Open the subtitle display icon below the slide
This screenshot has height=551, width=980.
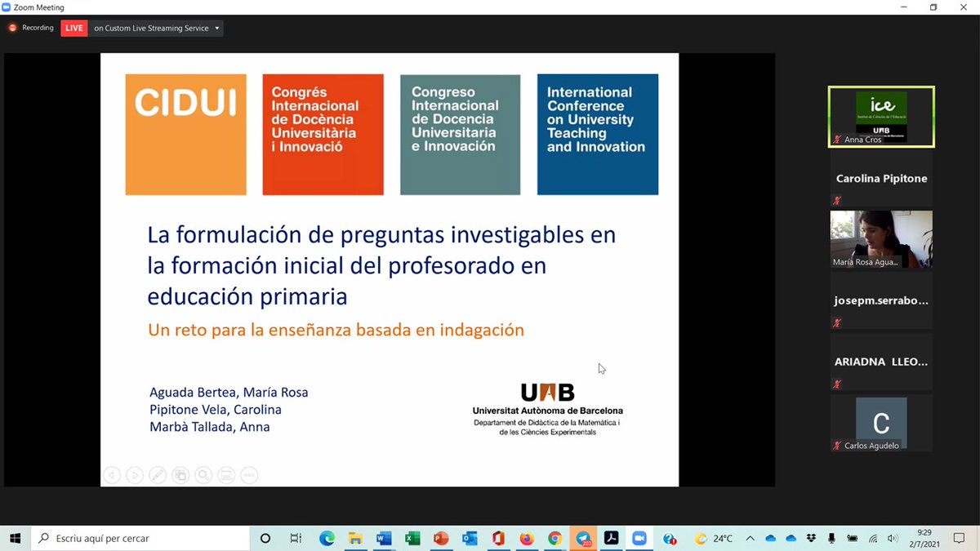point(226,475)
